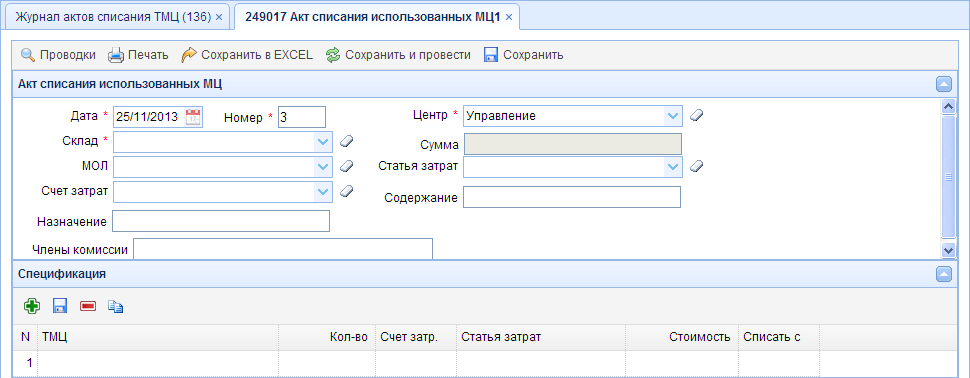Close the 249017 Акт списания tab

(x=509, y=18)
